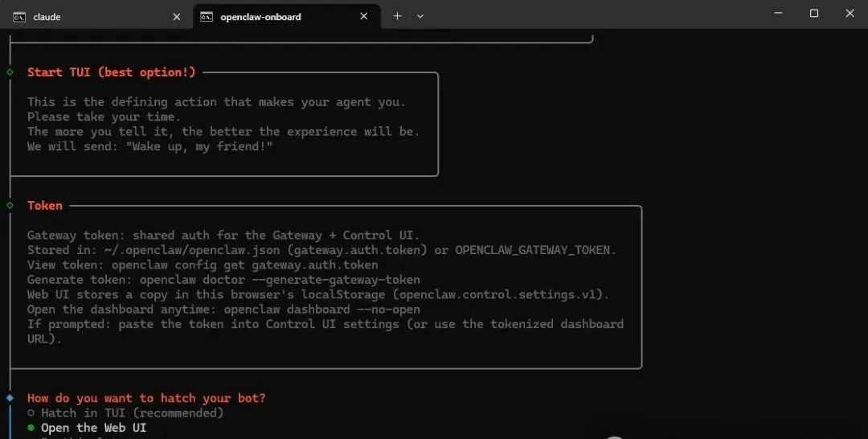868x439 pixels.
Task: Close the claude tab
Action: (x=177, y=17)
